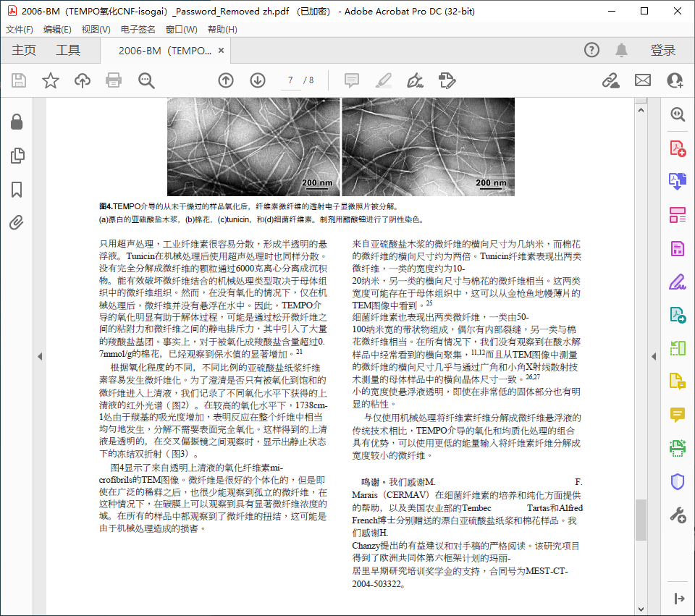Click the right TEM micrograph image

[x=428, y=147]
